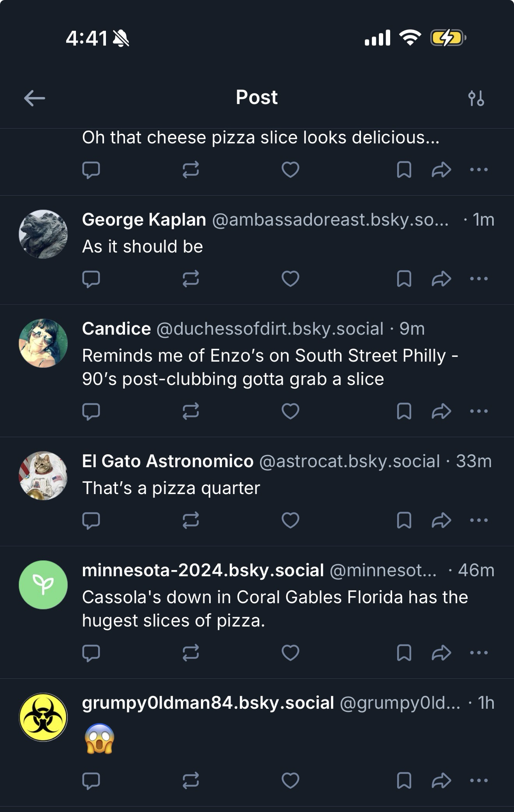Bookmark the cheese pizza slice comment
The width and height of the screenshot is (514, 812).
tap(404, 170)
